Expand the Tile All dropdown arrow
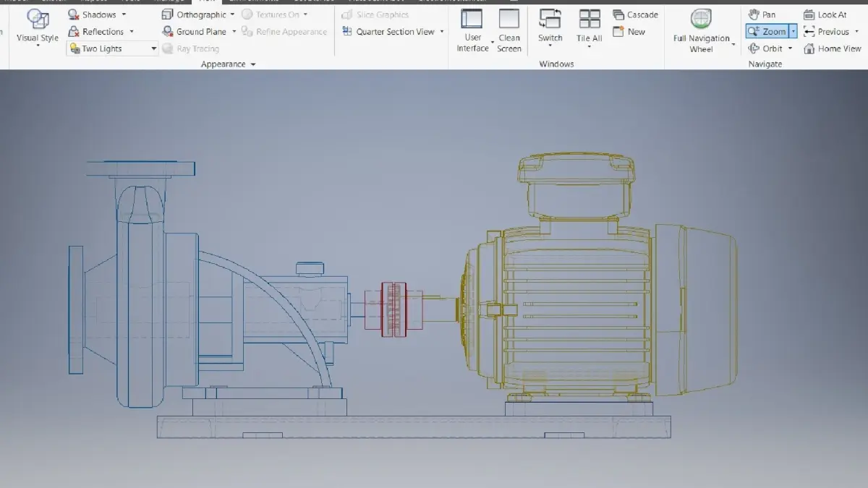868x488 pixels. (590, 47)
